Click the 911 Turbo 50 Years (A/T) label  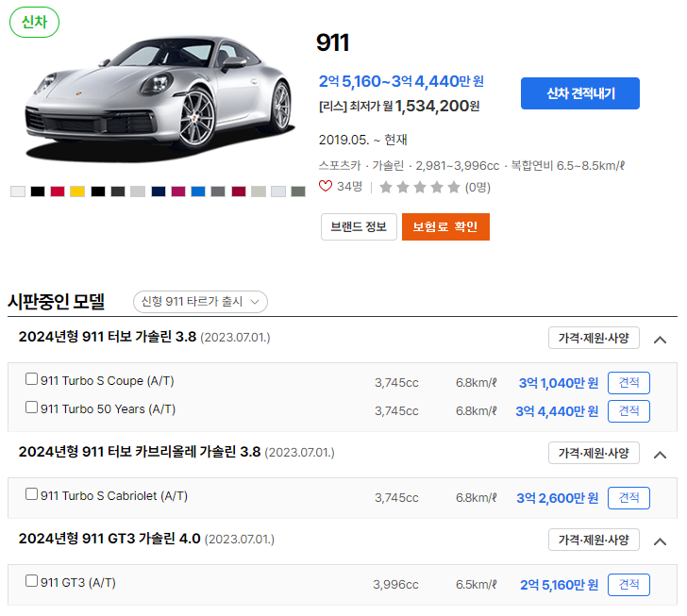(109, 408)
